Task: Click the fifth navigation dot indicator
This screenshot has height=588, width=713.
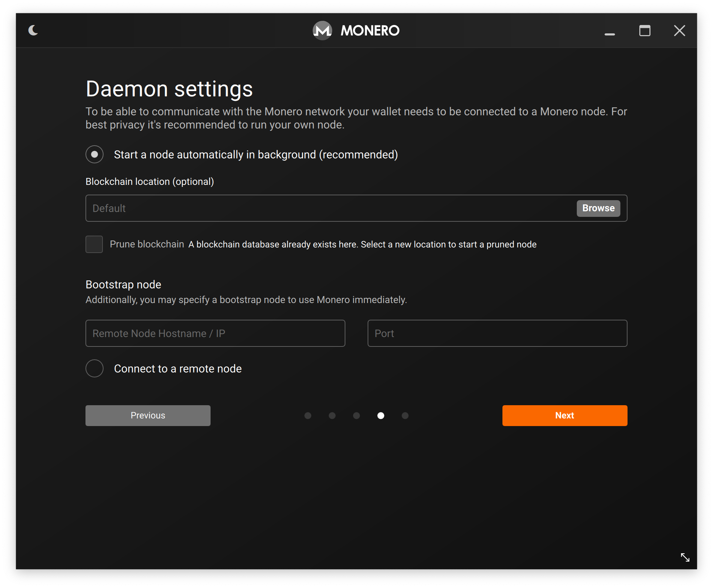Action: tap(404, 416)
